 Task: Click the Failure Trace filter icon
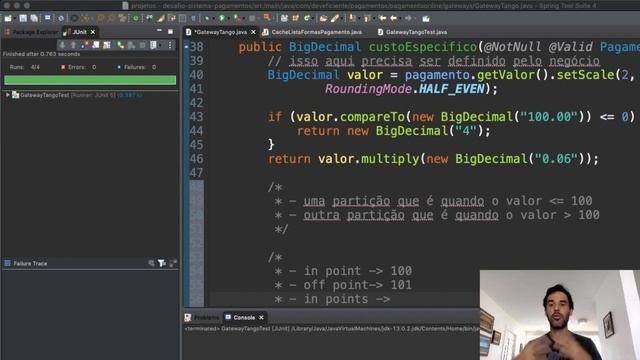click(162, 263)
